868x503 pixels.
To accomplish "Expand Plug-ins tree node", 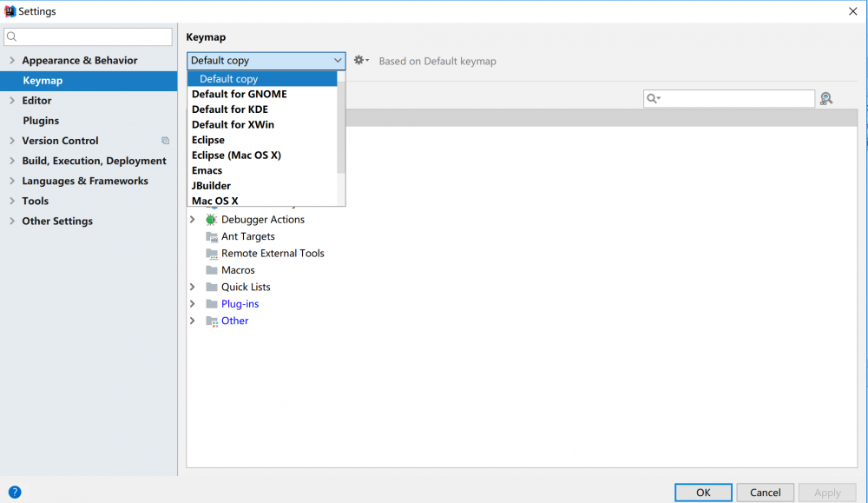I will pyautogui.click(x=193, y=303).
